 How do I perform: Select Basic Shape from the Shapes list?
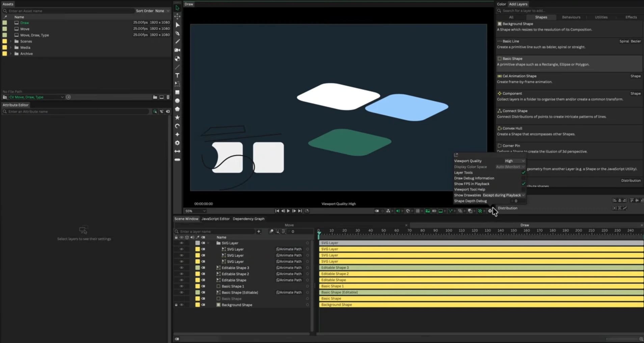click(x=511, y=58)
